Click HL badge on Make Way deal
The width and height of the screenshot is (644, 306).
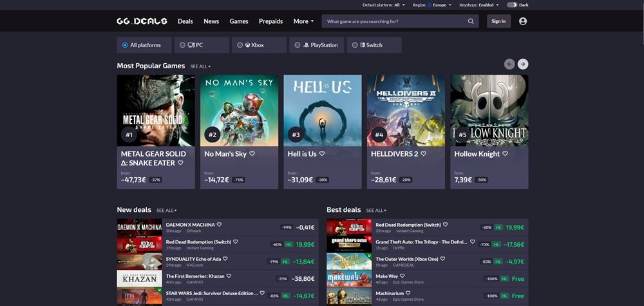pyautogui.click(x=504, y=279)
